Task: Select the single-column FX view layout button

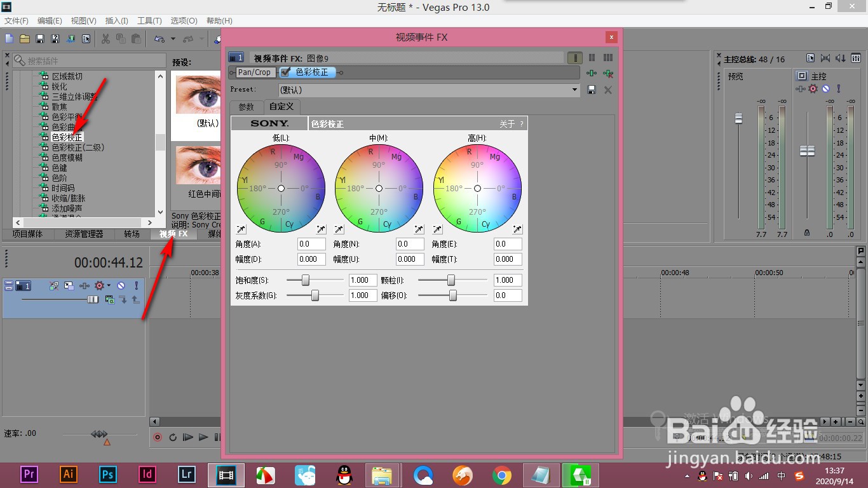Action: 575,58
